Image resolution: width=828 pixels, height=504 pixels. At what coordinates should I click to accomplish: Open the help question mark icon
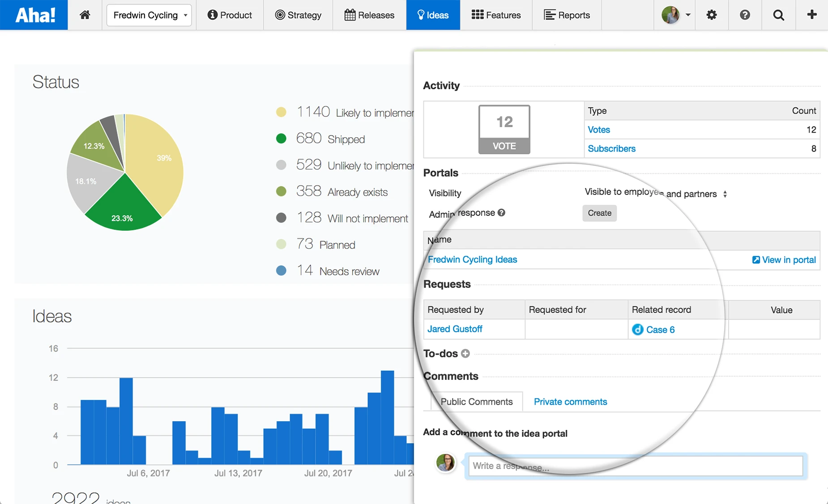click(x=745, y=15)
